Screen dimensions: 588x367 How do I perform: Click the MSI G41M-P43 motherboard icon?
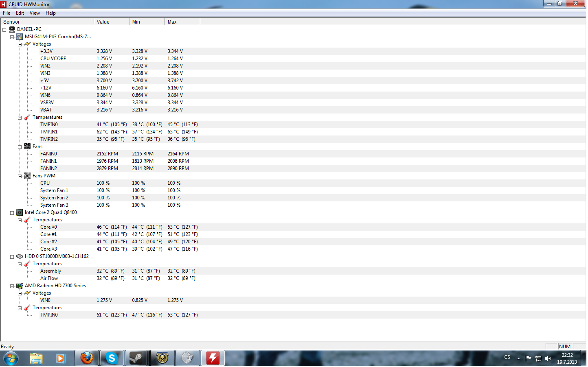pyautogui.click(x=20, y=37)
